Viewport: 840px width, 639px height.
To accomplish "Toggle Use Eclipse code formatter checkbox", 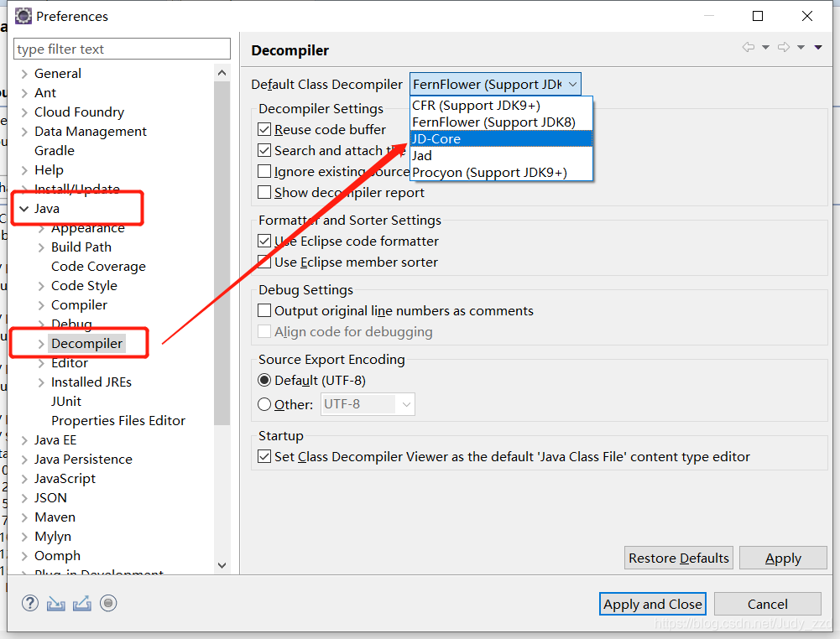I will click(264, 241).
